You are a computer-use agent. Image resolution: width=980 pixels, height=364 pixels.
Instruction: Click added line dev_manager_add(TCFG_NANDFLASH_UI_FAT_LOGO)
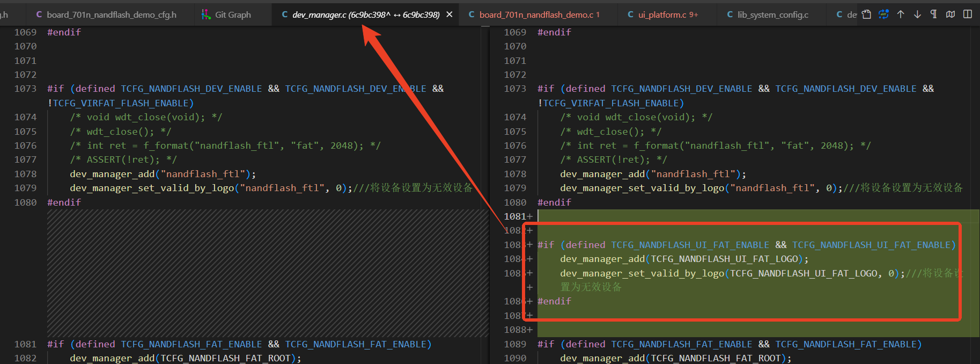(x=684, y=259)
